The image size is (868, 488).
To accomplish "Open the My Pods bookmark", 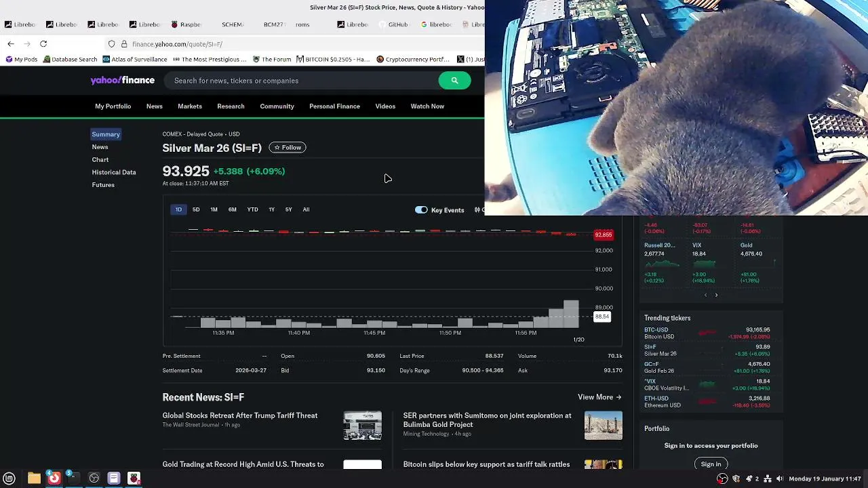I will click(x=21, y=59).
